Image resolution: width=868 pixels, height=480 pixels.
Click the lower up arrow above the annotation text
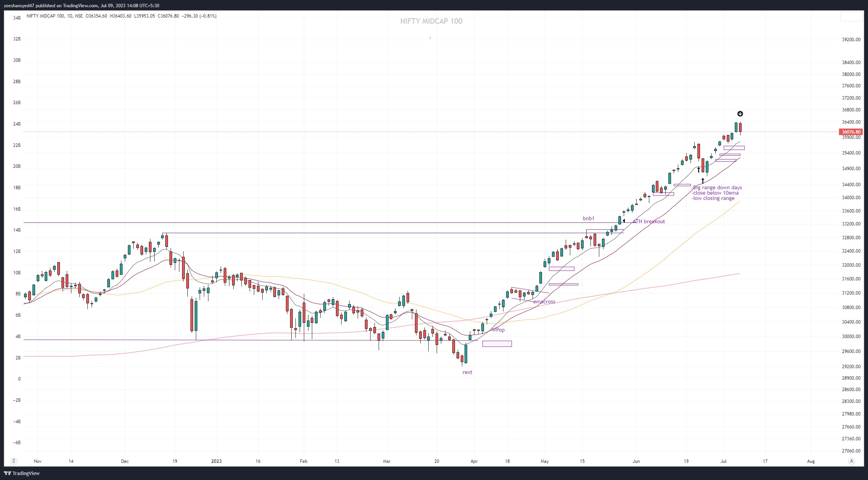pos(703,181)
